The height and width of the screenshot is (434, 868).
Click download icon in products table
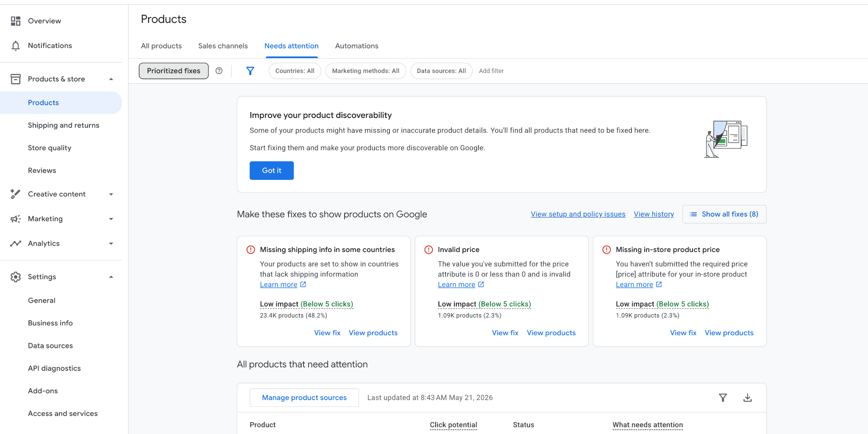748,398
